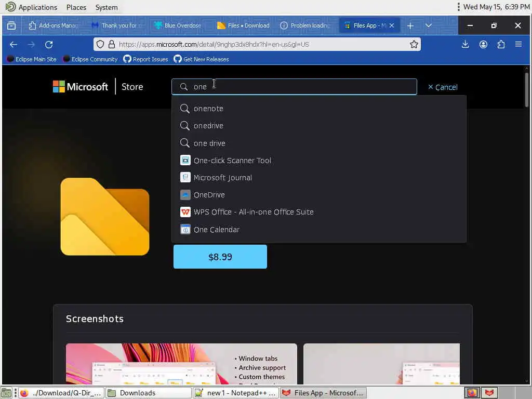Click the search magnifier icon in the field
This screenshot has height=399, width=532.
point(183,87)
